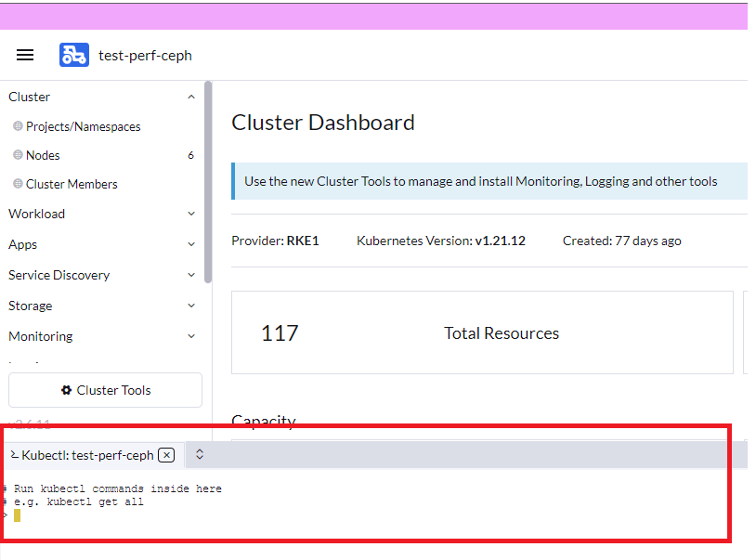
Task: Open Projects/Namespaces page
Action: pyautogui.click(x=83, y=126)
